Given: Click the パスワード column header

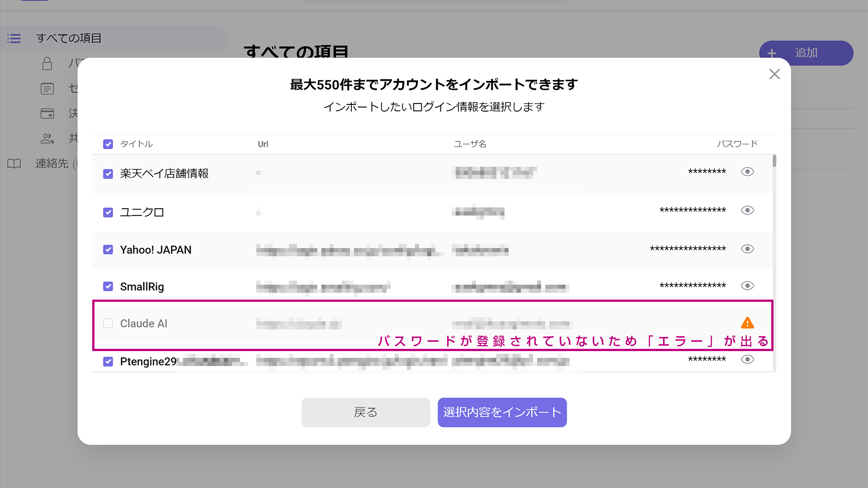Looking at the screenshot, I should [x=737, y=144].
